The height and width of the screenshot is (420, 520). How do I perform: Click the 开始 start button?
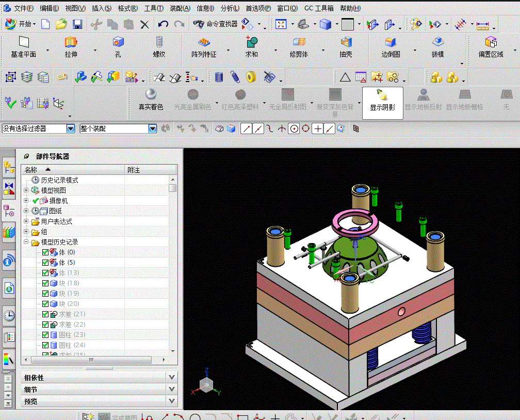(x=21, y=24)
